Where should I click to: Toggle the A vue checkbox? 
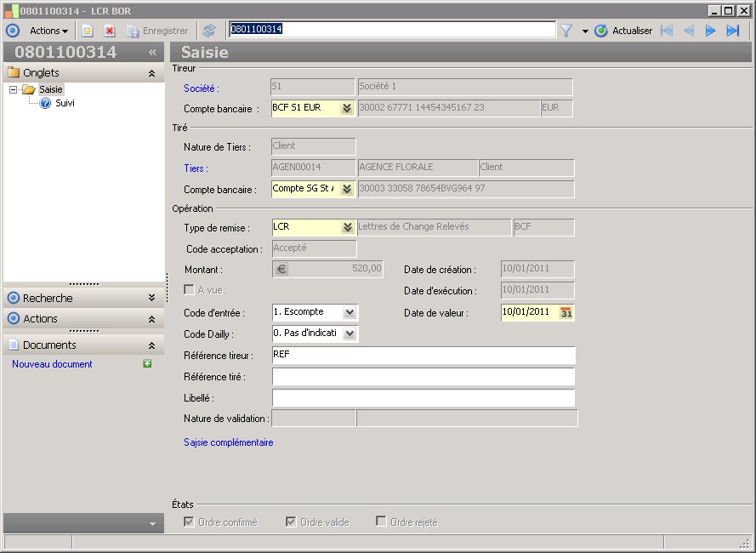(189, 289)
